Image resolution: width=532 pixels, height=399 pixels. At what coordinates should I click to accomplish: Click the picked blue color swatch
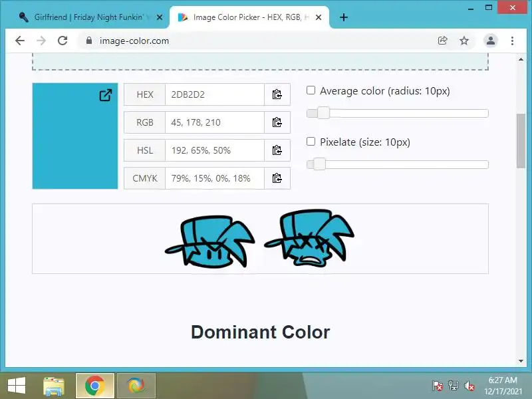point(75,136)
